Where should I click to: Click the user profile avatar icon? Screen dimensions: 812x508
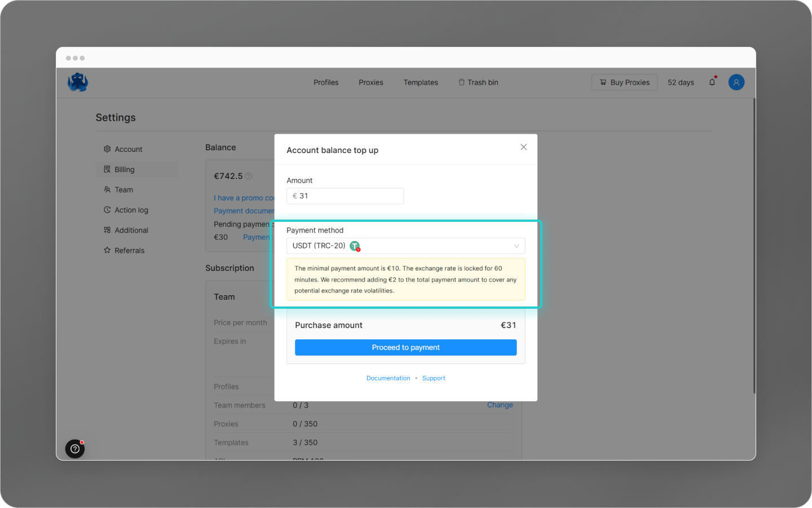click(x=736, y=82)
